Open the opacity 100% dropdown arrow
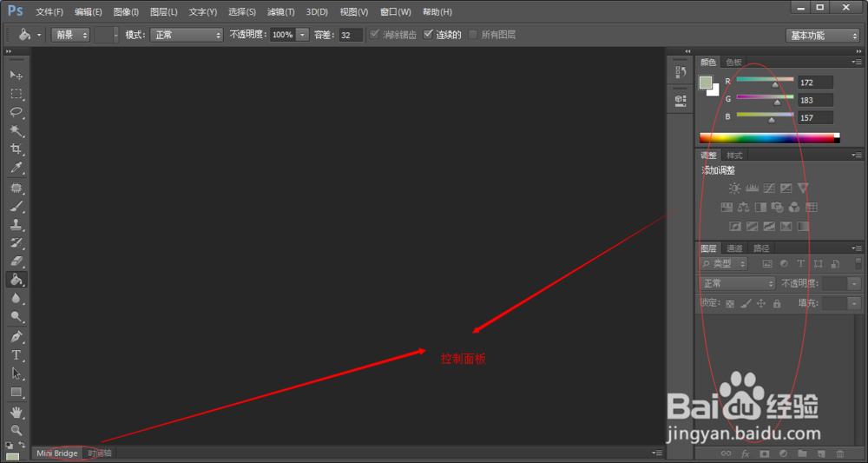The width and height of the screenshot is (868, 463). [x=302, y=35]
